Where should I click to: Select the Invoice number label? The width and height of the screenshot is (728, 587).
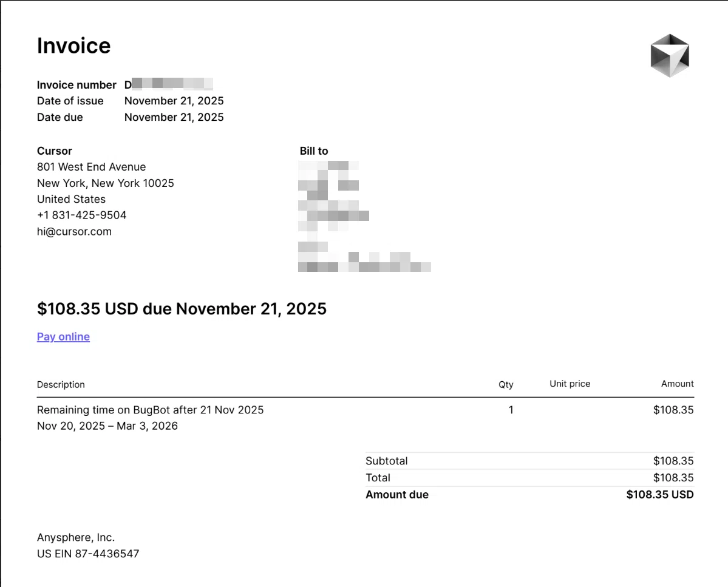coord(77,85)
